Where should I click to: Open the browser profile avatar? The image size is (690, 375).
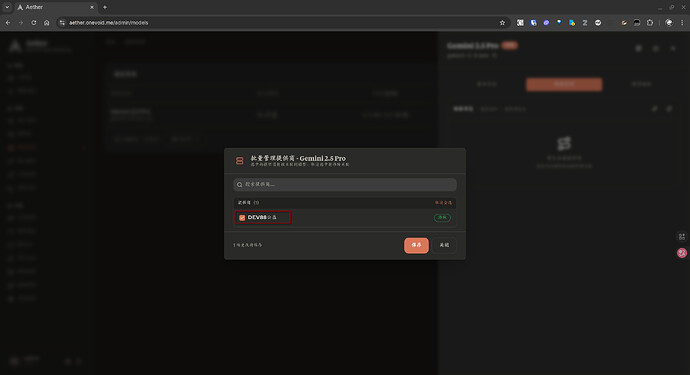pyautogui.click(x=669, y=22)
